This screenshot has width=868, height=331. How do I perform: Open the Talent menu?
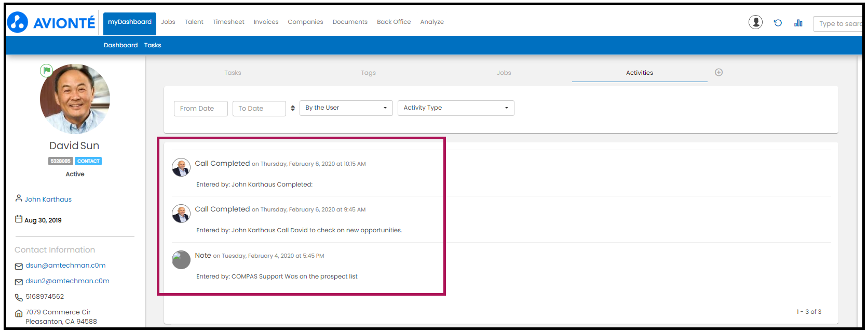(194, 22)
